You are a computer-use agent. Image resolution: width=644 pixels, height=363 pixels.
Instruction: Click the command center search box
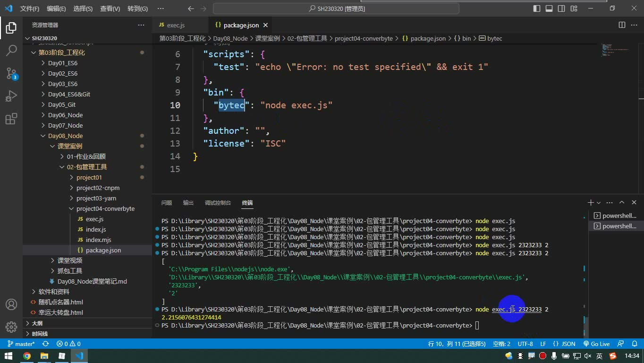(x=336, y=9)
